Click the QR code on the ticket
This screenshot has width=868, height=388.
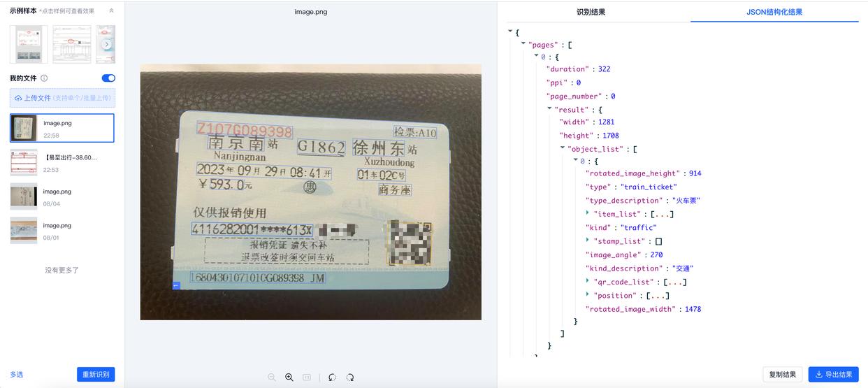point(409,243)
